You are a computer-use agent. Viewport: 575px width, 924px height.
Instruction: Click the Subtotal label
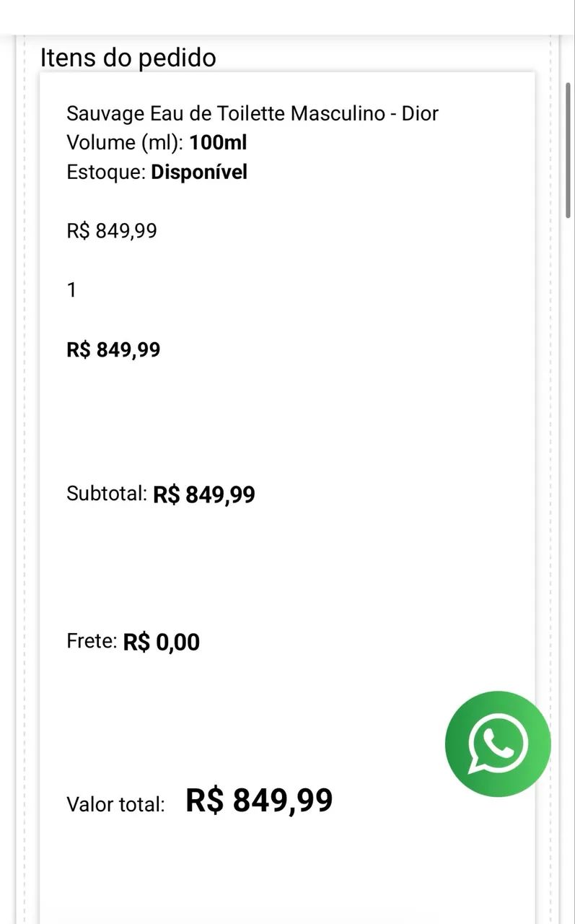pos(107,494)
